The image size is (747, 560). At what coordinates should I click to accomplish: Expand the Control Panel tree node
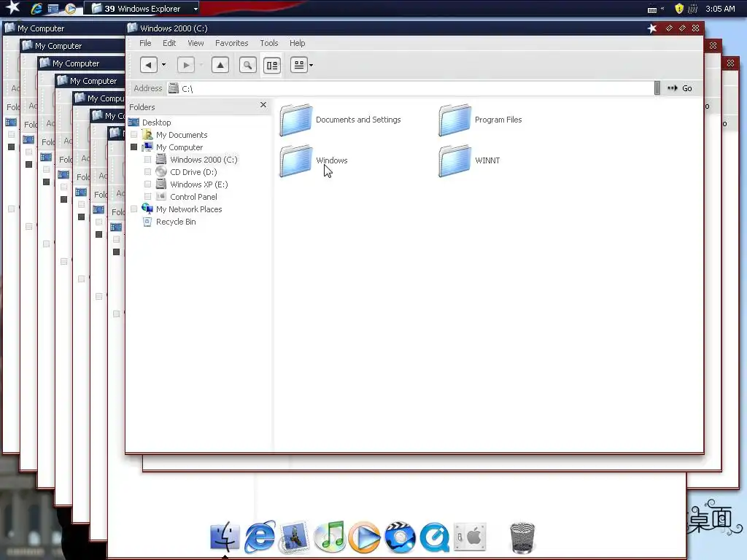[x=147, y=197]
